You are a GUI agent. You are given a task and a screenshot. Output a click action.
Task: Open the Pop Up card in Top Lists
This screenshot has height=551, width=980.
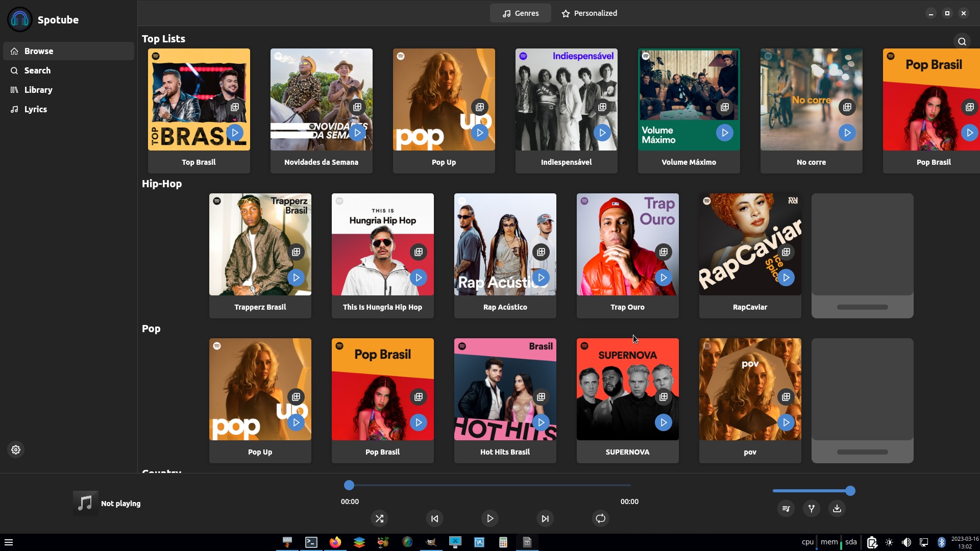point(444,111)
